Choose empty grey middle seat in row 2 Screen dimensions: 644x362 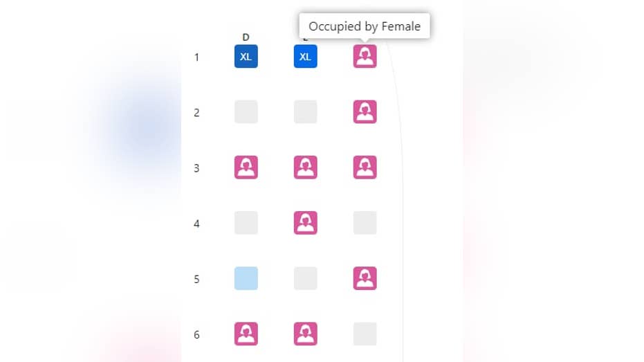pos(305,111)
